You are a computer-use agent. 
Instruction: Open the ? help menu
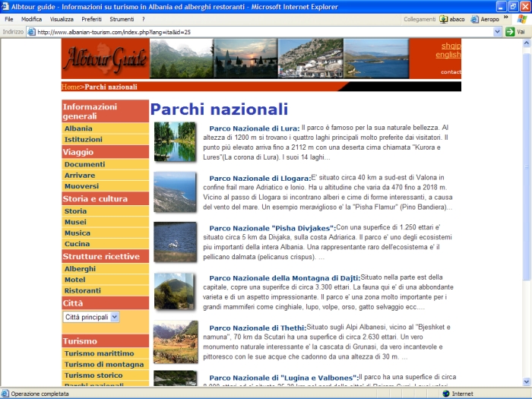tap(144, 19)
